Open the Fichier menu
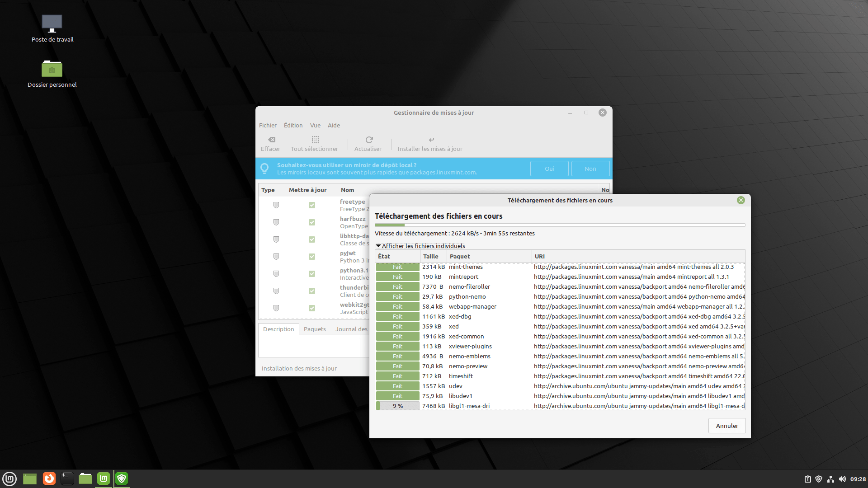This screenshot has width=868, height=488. coord(268,125)
